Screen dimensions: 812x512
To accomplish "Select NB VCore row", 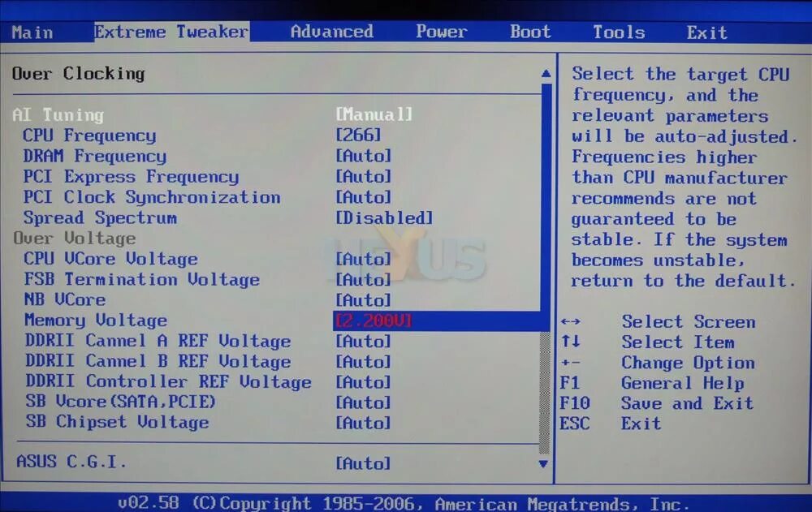I will [65, 299].
